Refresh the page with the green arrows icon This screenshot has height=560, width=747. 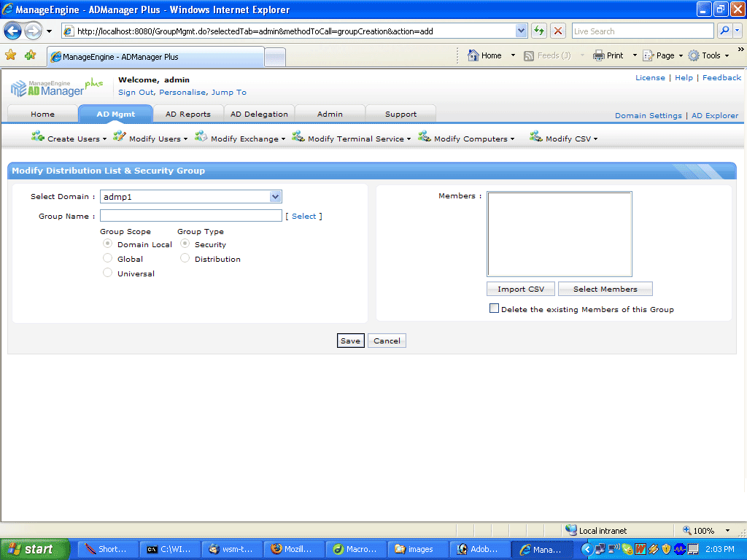tap(539, 31)
